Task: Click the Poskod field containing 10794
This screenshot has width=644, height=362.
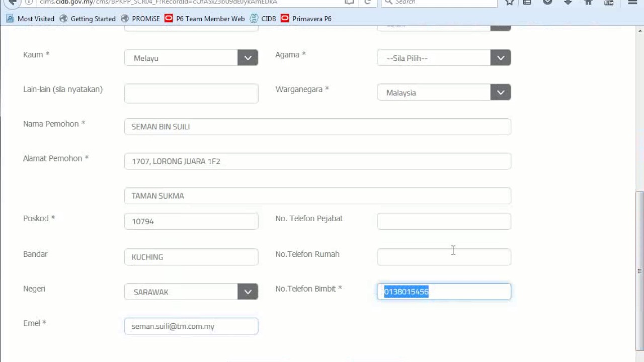Action: pyautogui.click(x=191, y=221)
